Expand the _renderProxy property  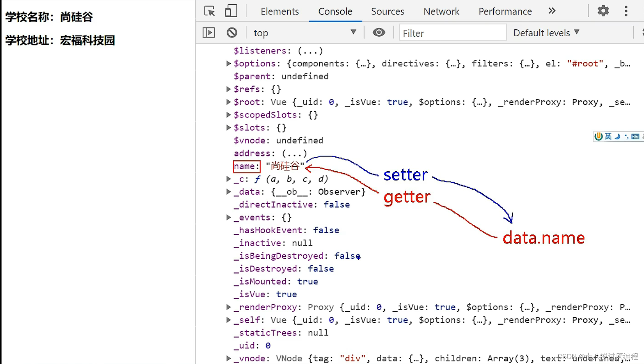point(228,307)
